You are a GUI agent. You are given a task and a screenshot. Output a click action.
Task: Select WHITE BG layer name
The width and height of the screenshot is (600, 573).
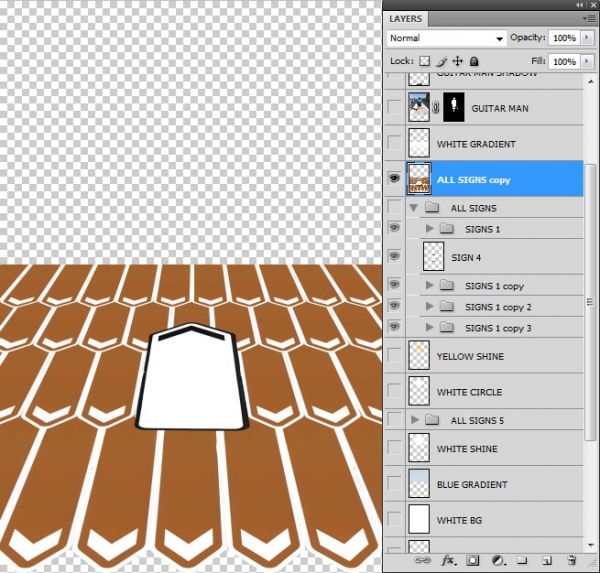[x=459, y=521]
